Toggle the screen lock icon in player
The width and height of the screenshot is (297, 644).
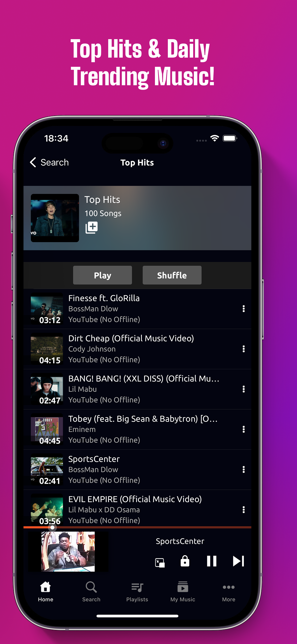(185, 561)
